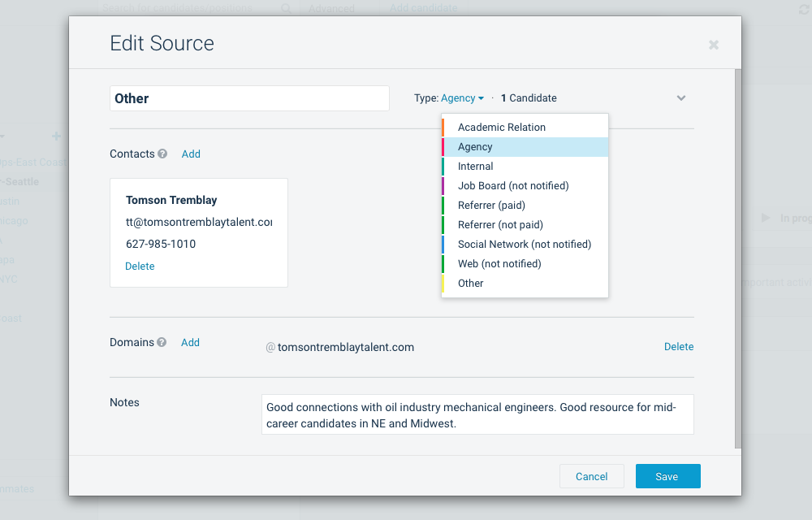Click the help icon next to Domains
Image resolution: width=812 pixels, height=520 pixels.
coord(162,342)
